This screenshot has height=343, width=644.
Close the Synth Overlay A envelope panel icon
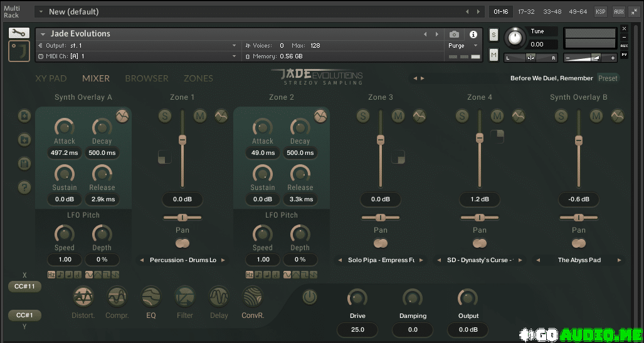[122, 116]
